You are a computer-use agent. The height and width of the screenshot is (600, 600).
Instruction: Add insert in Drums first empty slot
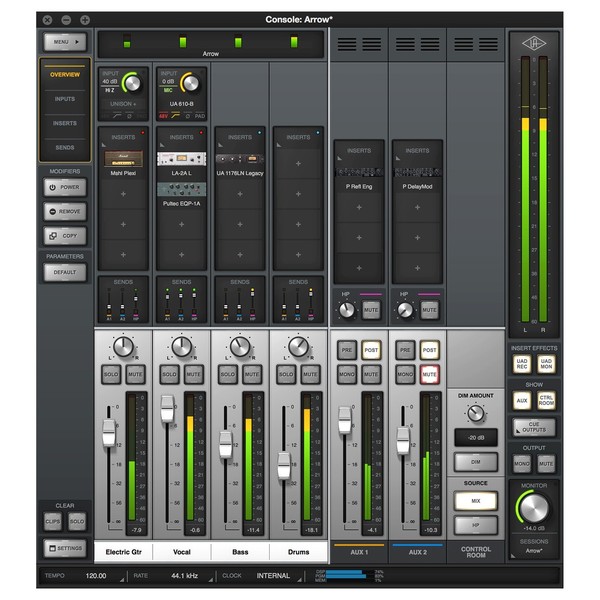click(x=298, y=163)
